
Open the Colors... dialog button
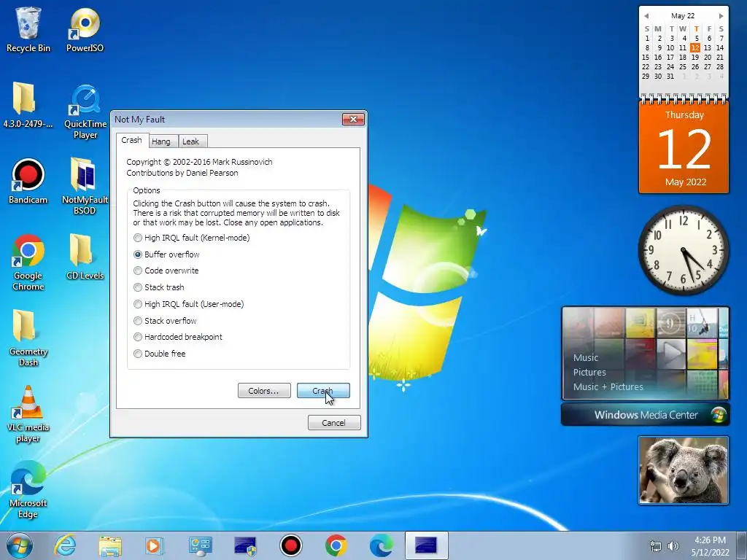pos(264,391)
